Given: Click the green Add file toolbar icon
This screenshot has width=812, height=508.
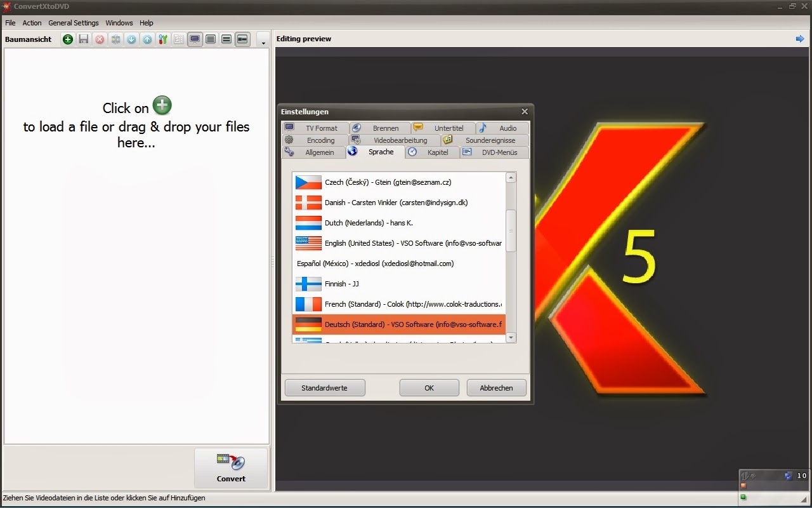Looking at the screenshot, I should 68,39.
